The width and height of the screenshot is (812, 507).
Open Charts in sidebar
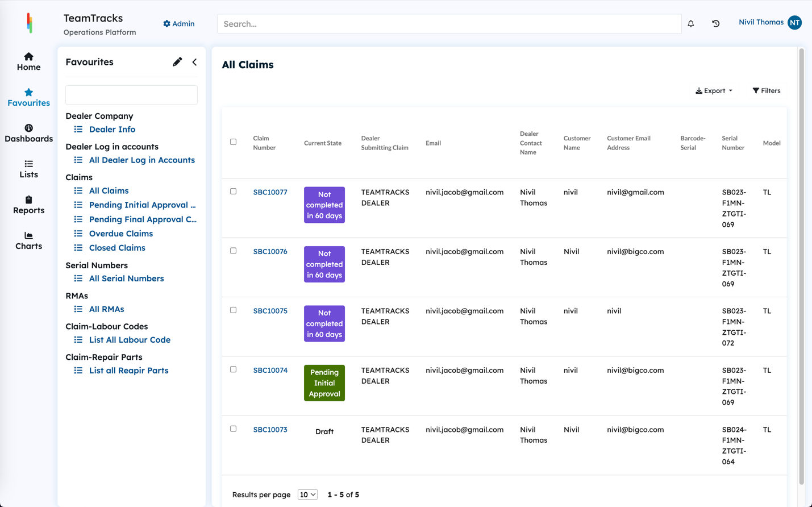click(28, 240)
